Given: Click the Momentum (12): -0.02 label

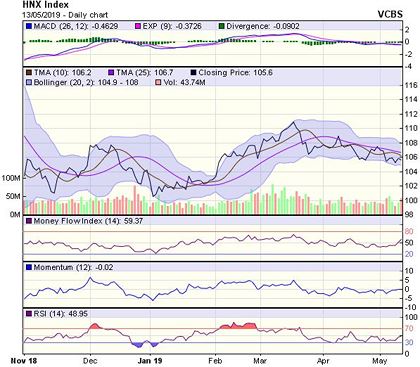Looking at the screenshot, I should (73, 267).
